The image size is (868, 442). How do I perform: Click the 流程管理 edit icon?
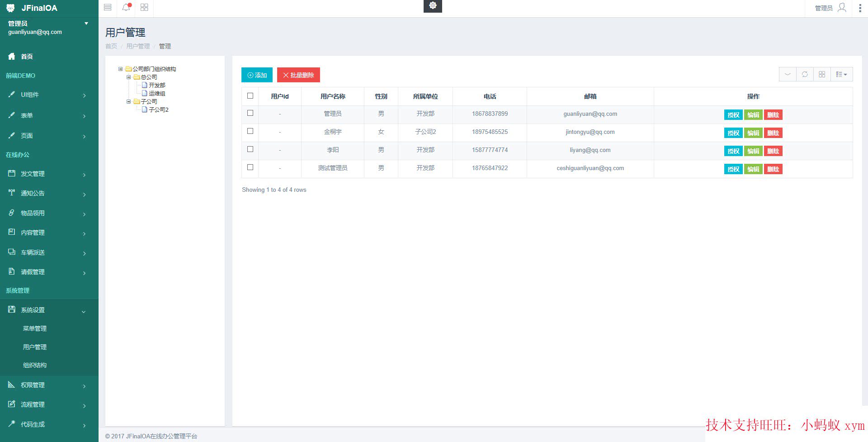[x=12, y=404]
